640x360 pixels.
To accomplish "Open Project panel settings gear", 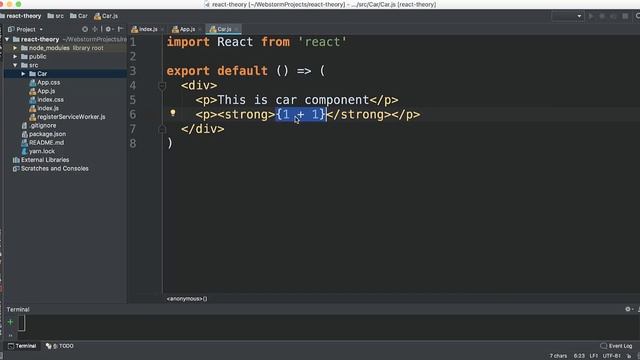I will pyautogui.click(x=108, y=29).
